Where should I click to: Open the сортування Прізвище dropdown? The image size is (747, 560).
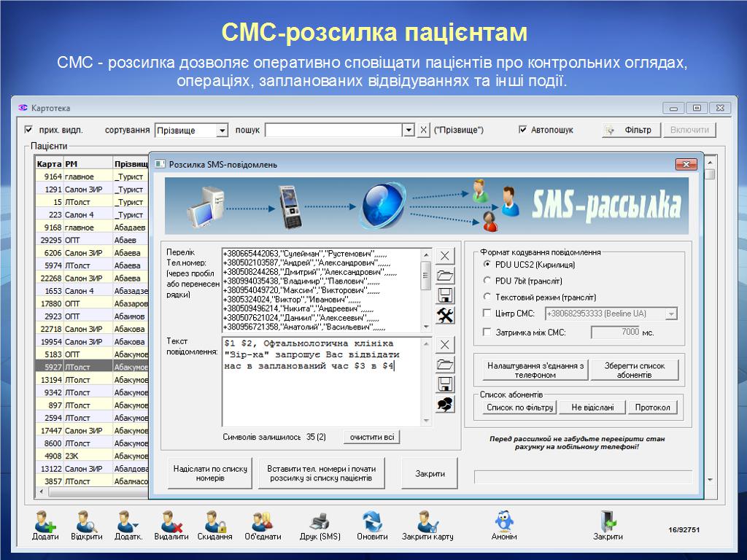coord(222,131)
